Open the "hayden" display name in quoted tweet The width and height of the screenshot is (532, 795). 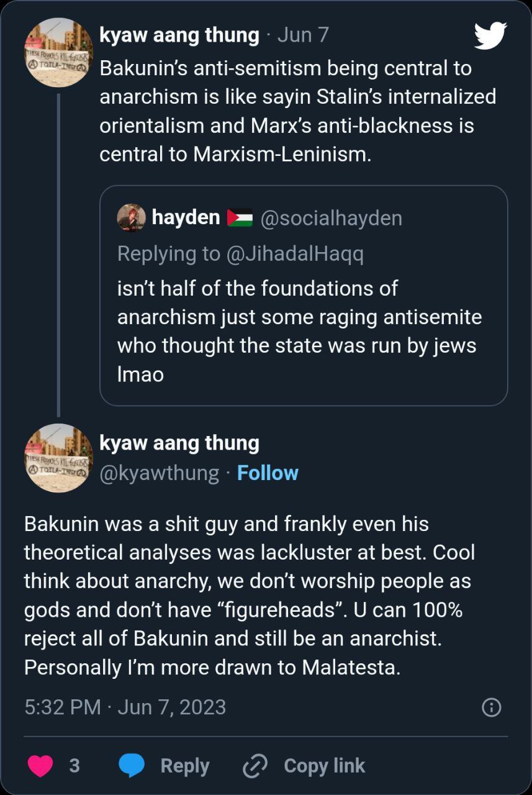click(x=186, y=218)
